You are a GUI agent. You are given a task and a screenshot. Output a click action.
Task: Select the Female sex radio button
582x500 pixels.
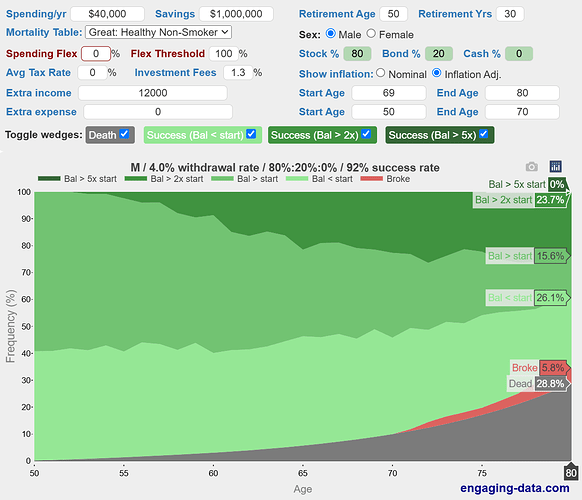[371, 34]
